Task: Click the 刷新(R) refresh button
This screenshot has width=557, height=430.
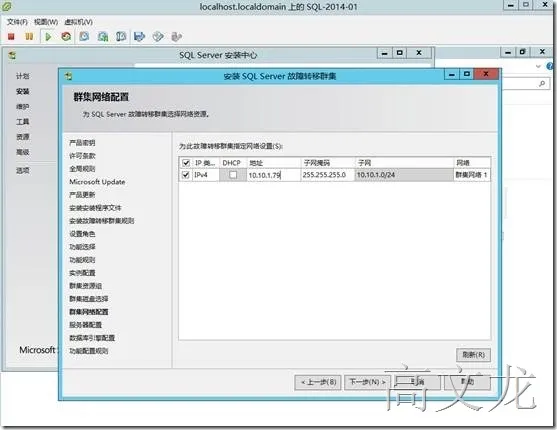Action: (473, 355)
